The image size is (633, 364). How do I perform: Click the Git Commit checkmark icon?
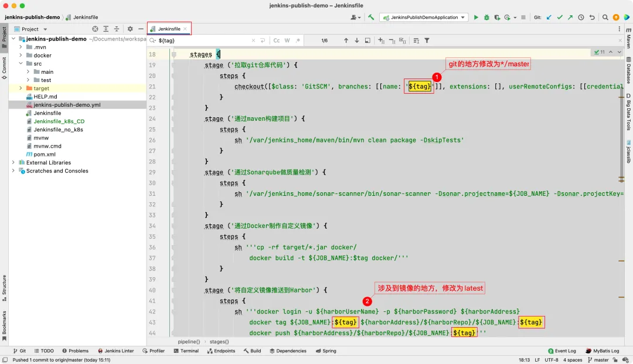point(560,18)
